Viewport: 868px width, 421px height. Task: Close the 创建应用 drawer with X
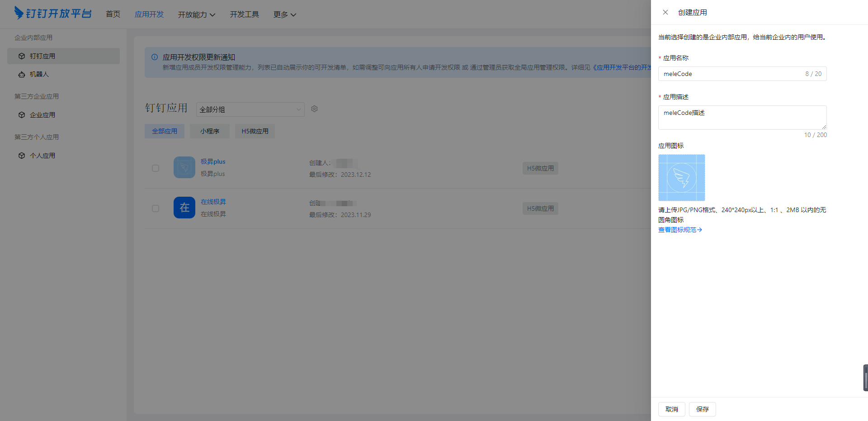click(665, 12)
